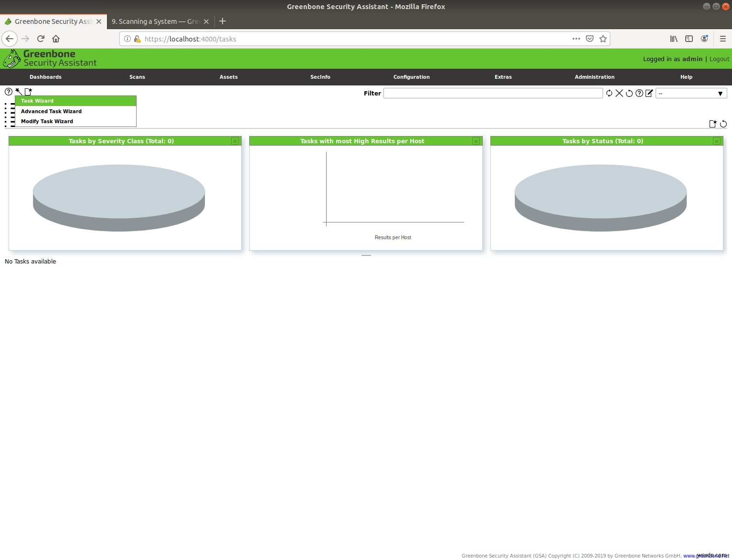The width and height of the screenshot is (732, 560).
Task: Apply the filter with the refresh icon
Action: 610,93
